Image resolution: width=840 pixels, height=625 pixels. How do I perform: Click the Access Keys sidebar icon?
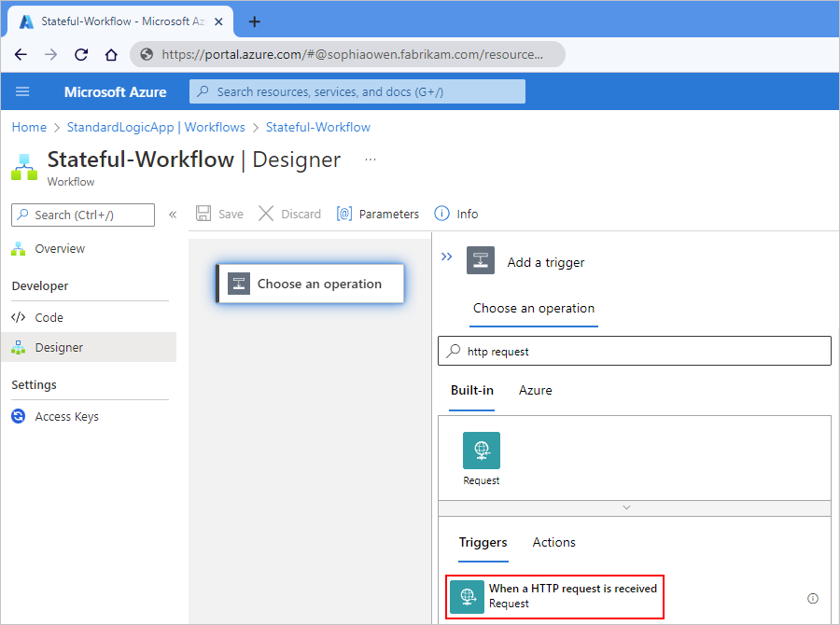click(19, 416)
